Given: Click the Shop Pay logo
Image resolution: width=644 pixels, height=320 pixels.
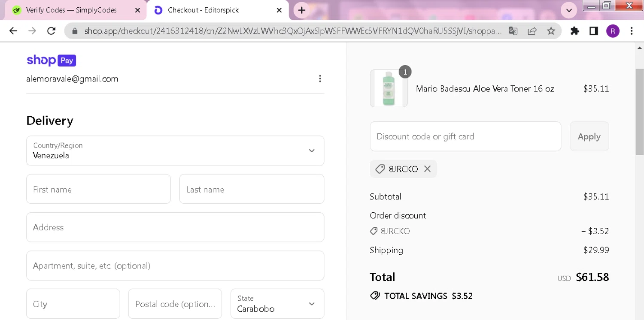Looking at the screenshot, I should [52, 60].
